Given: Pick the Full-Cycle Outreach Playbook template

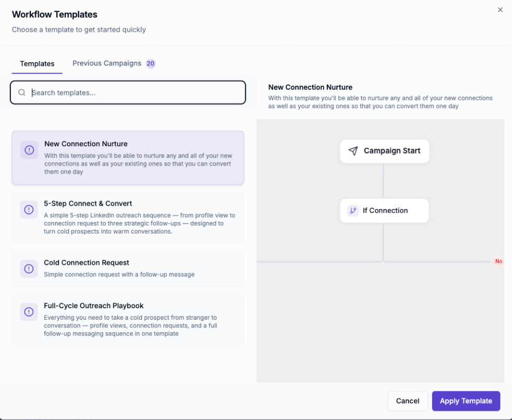Looking at the screenshot, I should 128,319.
